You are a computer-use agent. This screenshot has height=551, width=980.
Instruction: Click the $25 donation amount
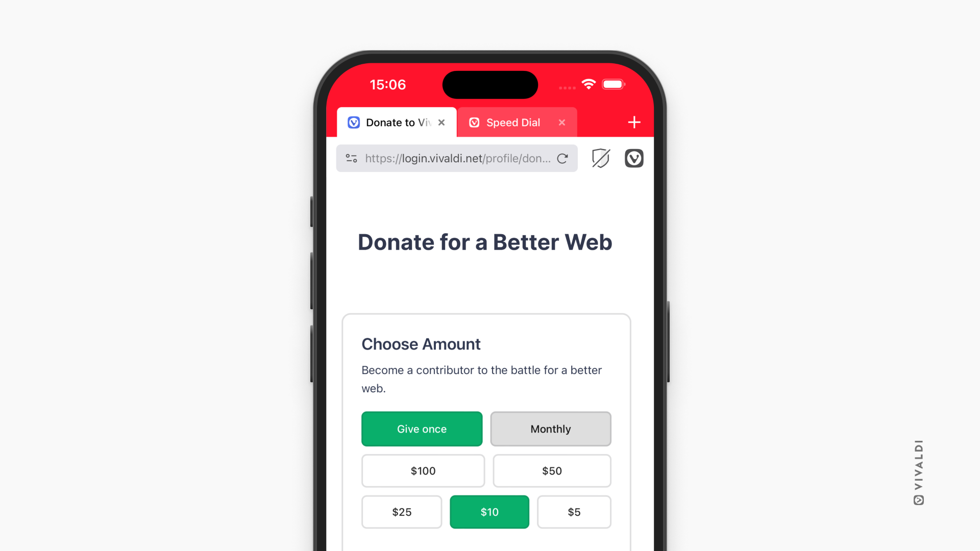point(401,512)
